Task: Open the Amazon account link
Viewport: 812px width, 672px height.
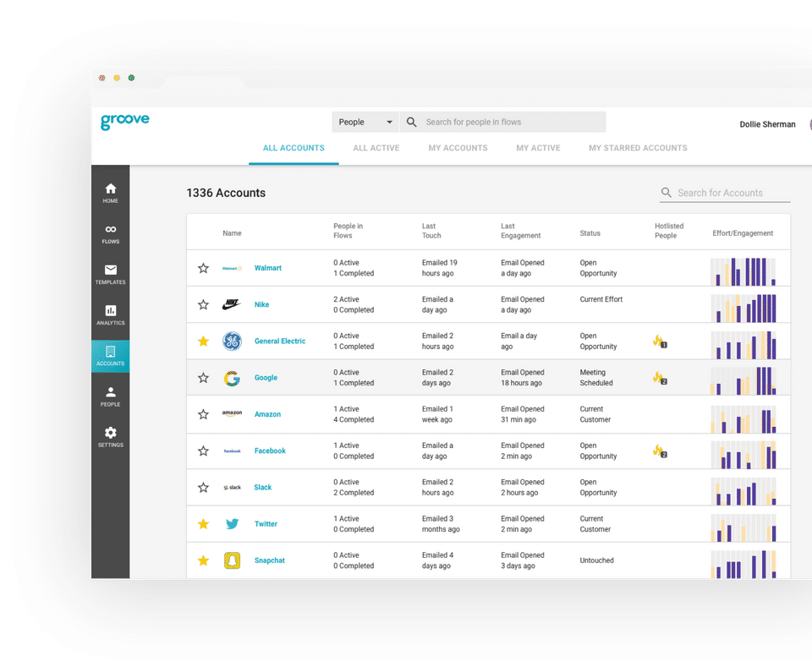Action: coord(267,414)
